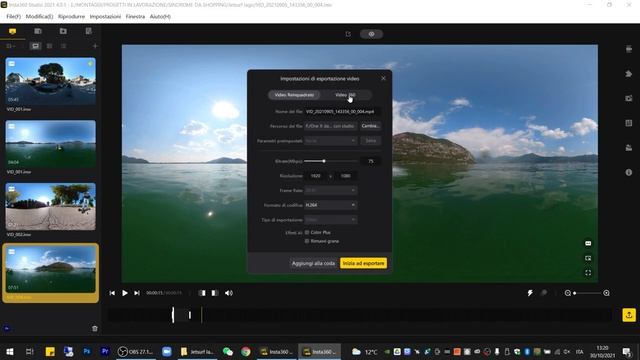Screen dimensions: 640x360
Task: Click the resolution width field 1920
Action: click(x=316, y=176)
